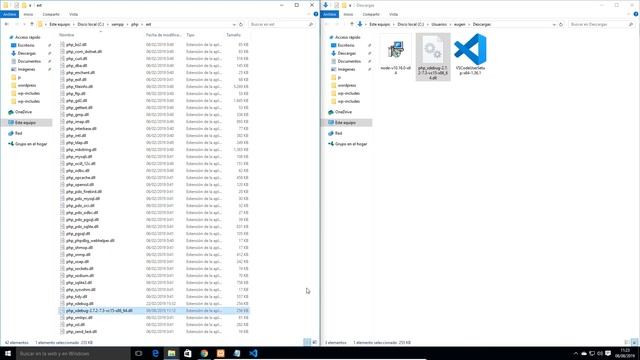The image size is (640, 360).
Task: Switch ext window to large icons view
Action: 314,342
